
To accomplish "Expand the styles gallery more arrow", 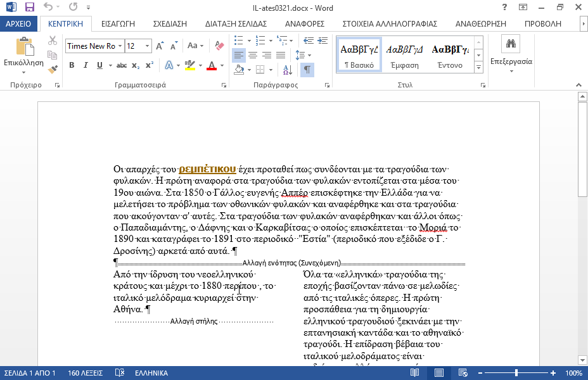I will point(478,68).
